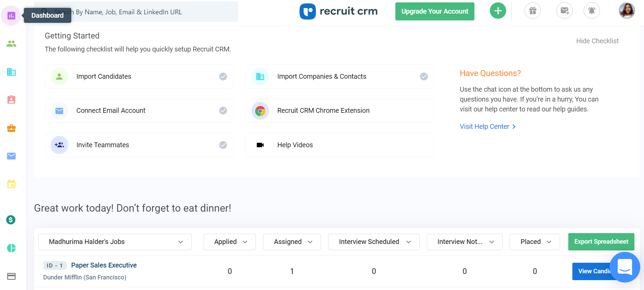Click the Upgrade Your Account button
Viewport: 644px width, 290px height.
pos(435,12)
